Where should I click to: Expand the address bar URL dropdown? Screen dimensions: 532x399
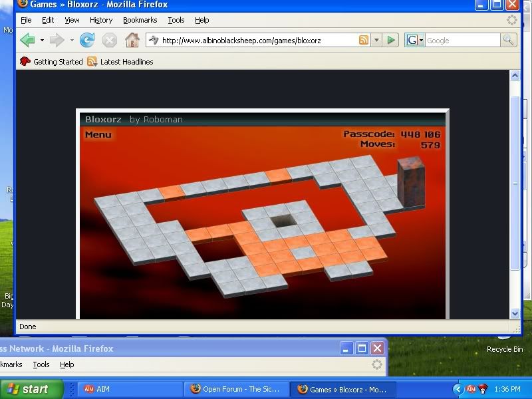pyautogui.click(x=376, y=41)
